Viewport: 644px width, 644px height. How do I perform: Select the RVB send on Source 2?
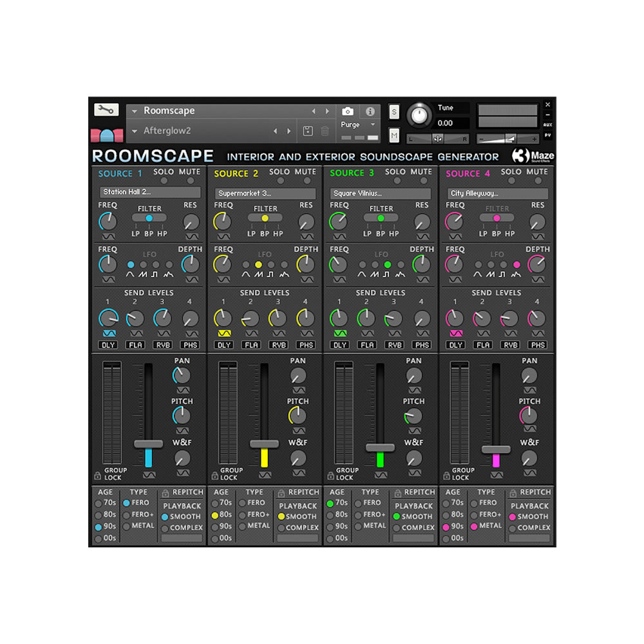278,345
